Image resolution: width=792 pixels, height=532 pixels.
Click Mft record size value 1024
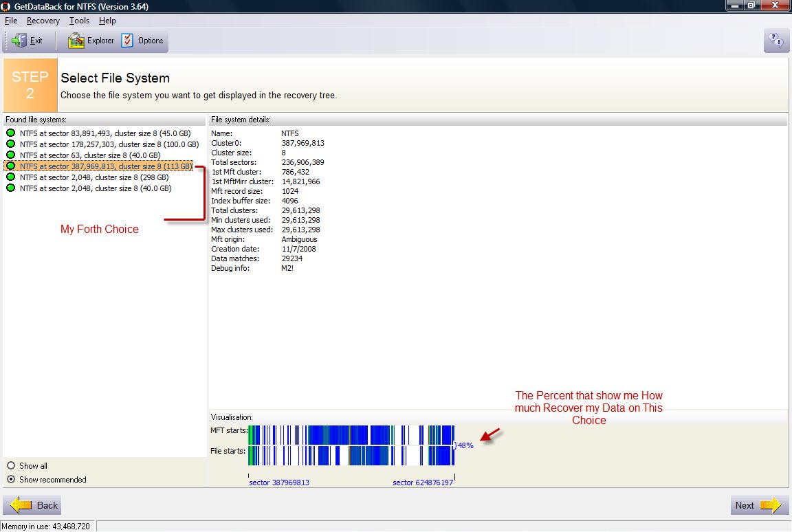(290, 191)
